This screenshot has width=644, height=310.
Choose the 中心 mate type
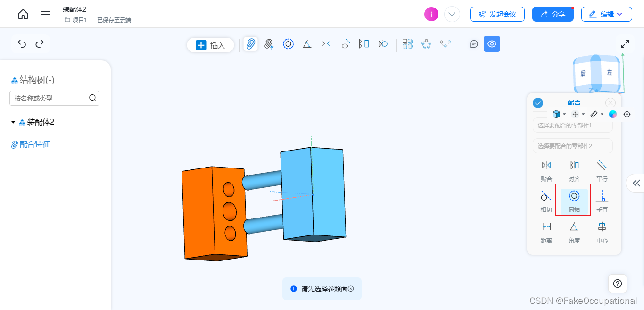(602, 233)
